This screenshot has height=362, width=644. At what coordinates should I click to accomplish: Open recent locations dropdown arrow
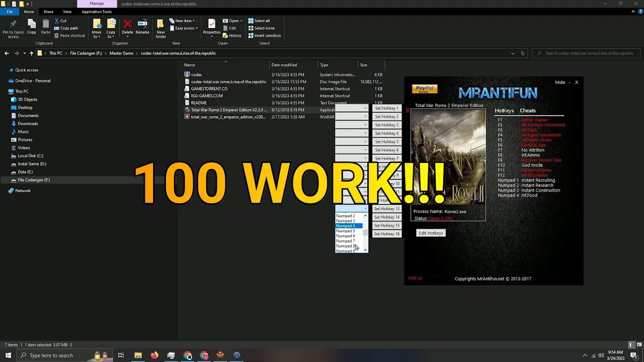(24, 53)
